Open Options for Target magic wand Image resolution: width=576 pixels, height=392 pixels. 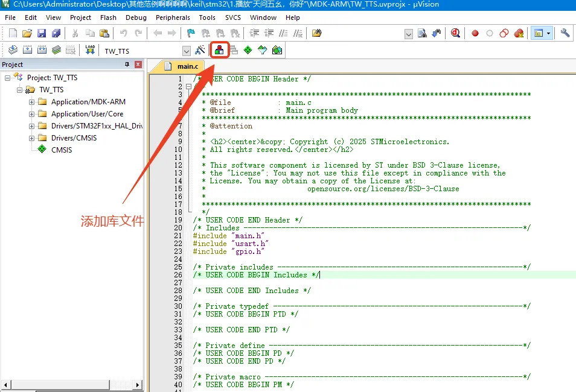click(x=200, y=50)
